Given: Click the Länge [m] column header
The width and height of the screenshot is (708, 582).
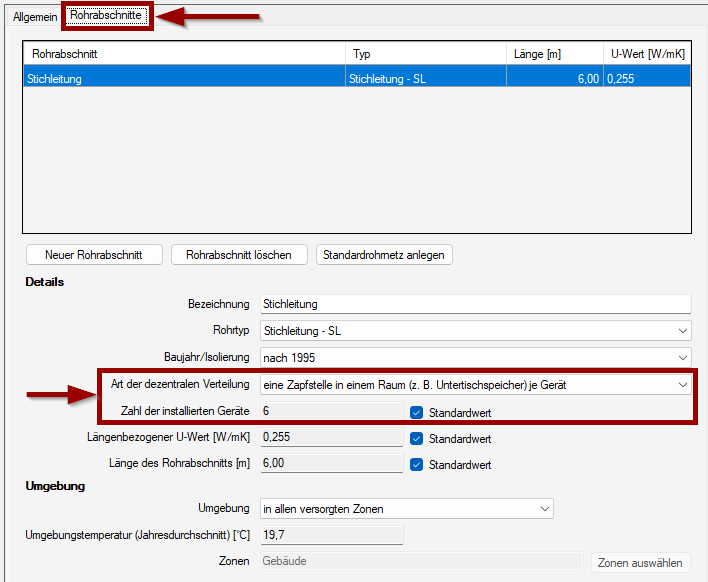Looking at the screenshot, I should pos(553,54).
